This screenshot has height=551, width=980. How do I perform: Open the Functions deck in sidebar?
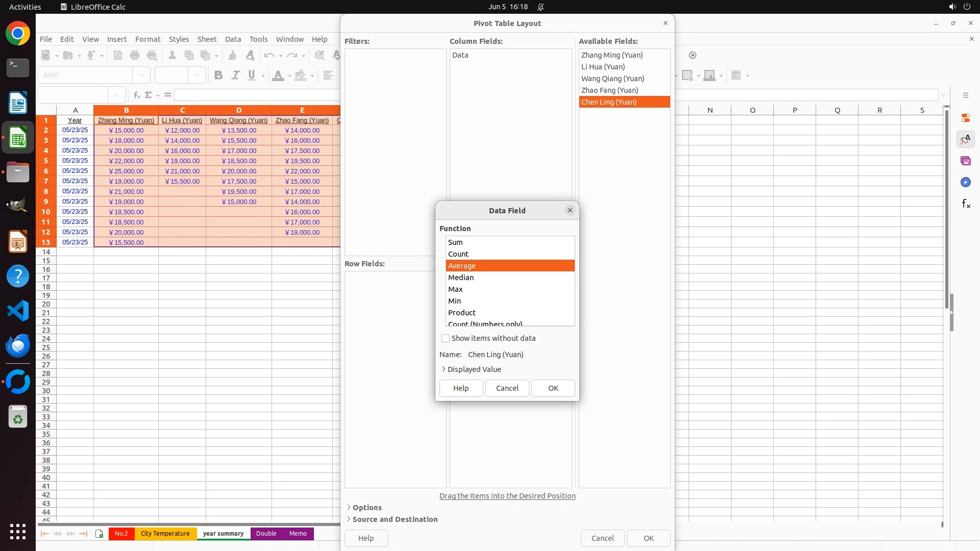965,204
